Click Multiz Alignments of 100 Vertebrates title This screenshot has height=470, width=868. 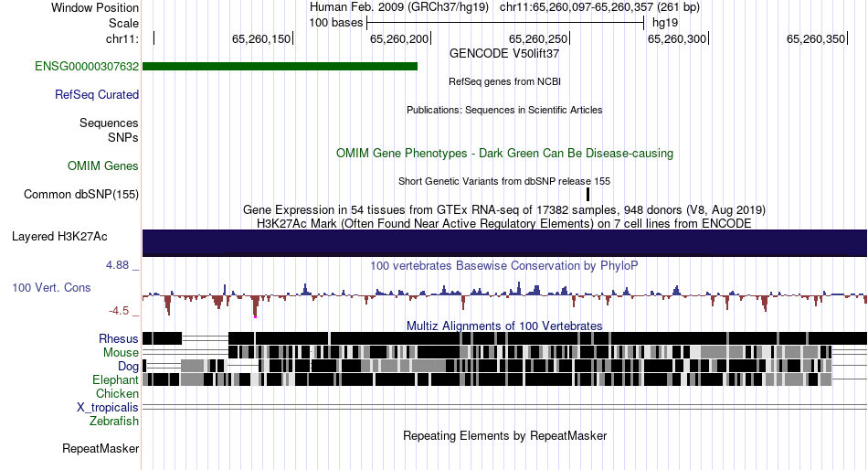(x=504, y=326)
